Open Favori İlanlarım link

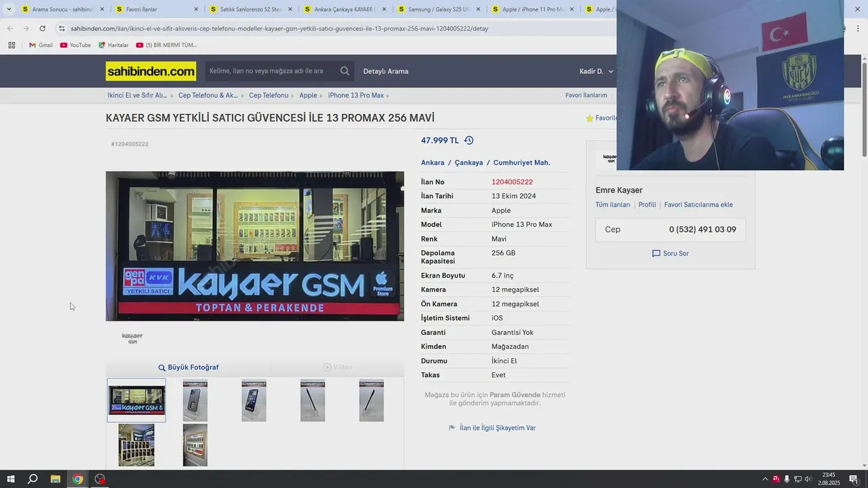pyautogui.click(x=586, y=96)
